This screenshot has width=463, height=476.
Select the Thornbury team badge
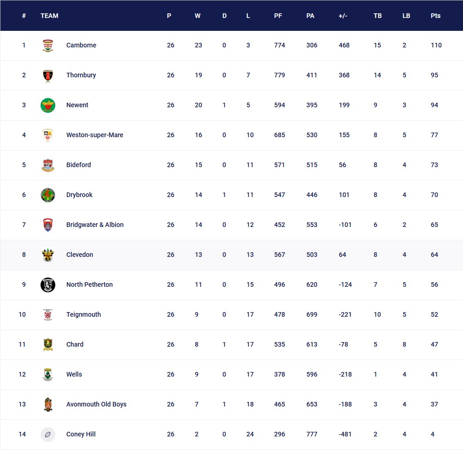point(47,75)
